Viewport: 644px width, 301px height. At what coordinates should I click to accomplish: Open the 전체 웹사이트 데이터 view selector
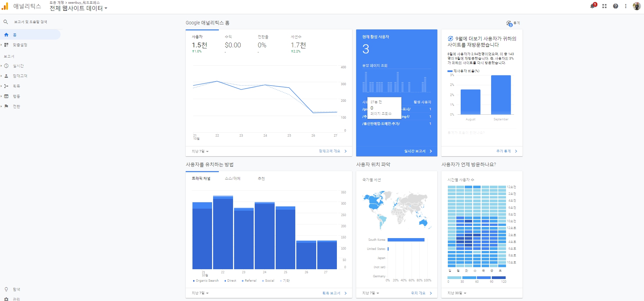coord(78,8)
